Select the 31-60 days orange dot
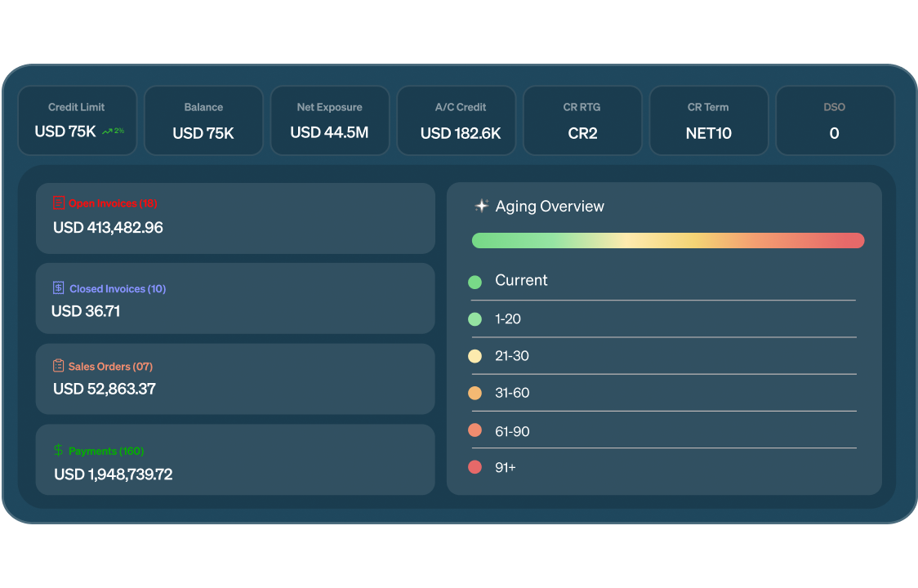918x588 pixels. coord(475,393)
